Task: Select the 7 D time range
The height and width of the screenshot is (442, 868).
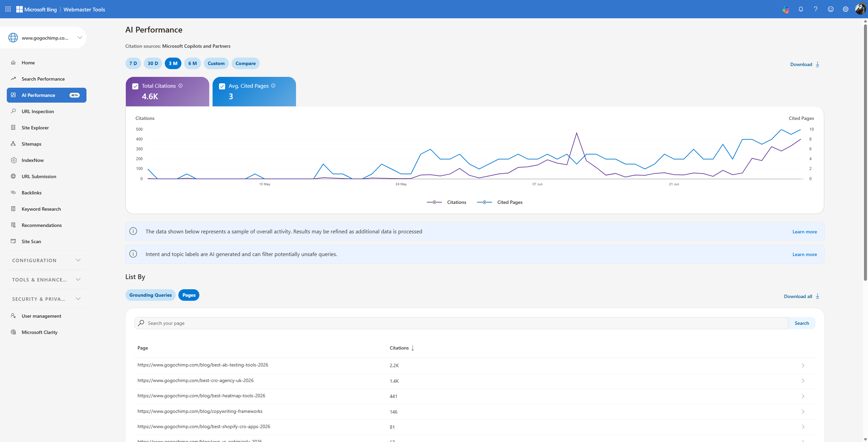Action: [133, 63]
